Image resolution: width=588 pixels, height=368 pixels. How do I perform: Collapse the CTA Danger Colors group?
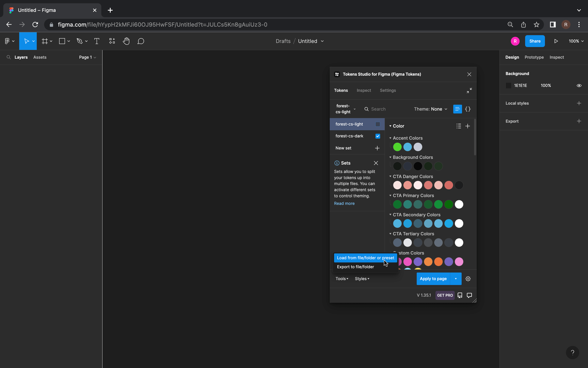(x=390, y=176)
